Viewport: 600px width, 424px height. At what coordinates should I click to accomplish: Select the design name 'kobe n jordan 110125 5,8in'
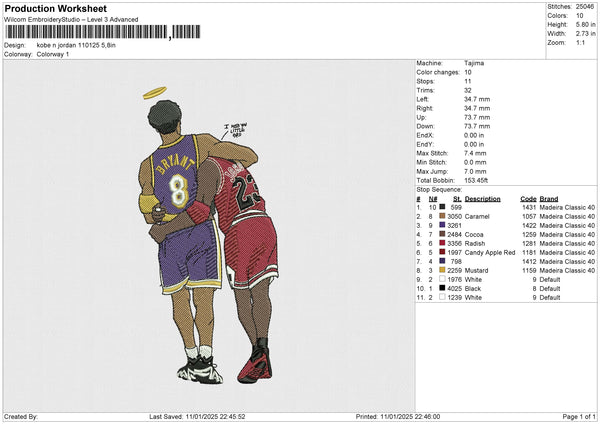point(76,45)
